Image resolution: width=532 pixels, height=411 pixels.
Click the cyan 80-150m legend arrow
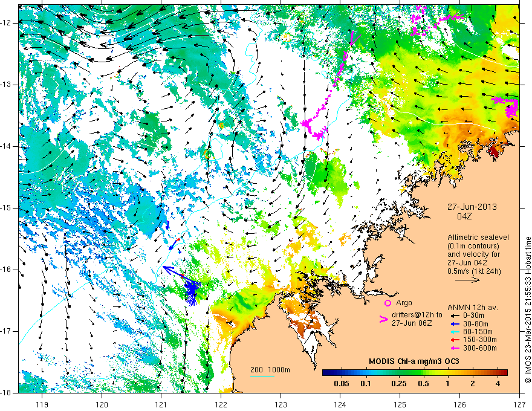point(455,332)
